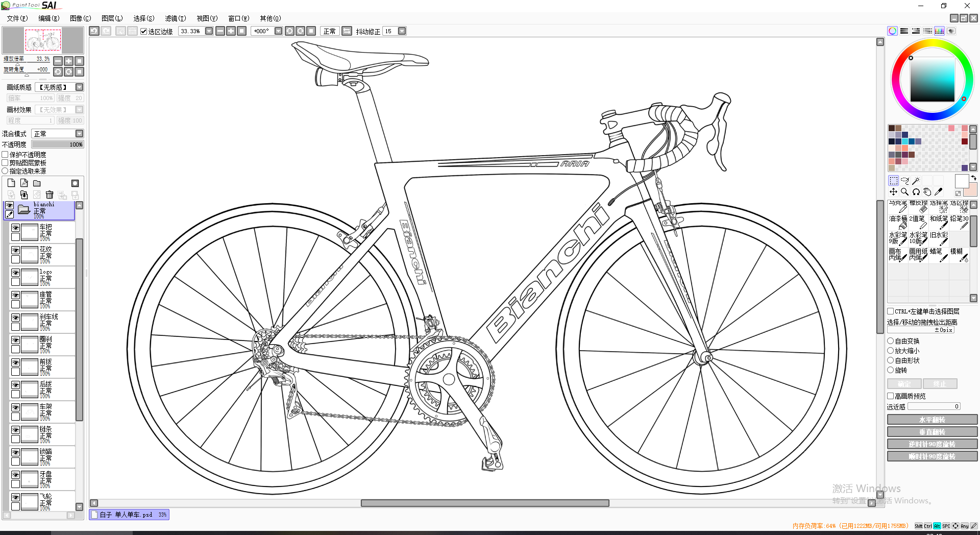Select the 模糊 blur brush
This screenshot has width=980, height=535.
[959, 254]
